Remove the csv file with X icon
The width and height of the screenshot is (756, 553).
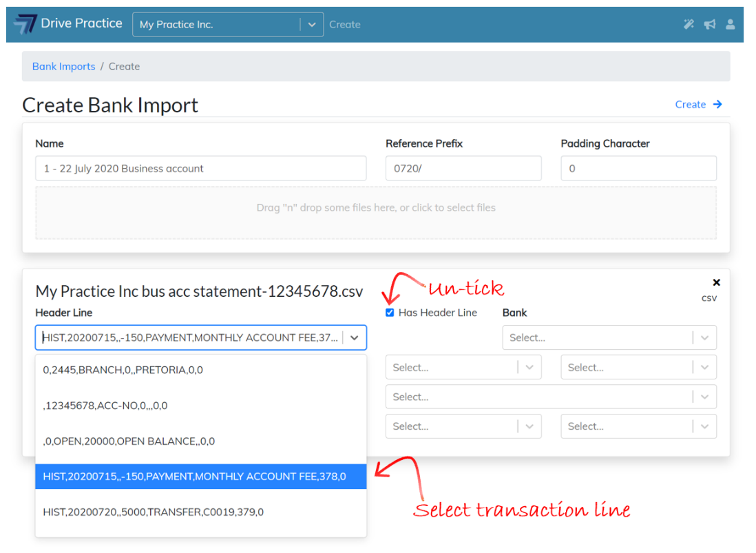[716, 282]
